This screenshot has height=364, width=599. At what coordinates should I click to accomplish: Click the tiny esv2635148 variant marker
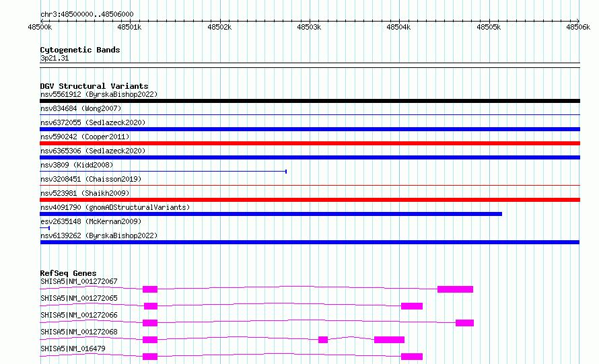(x=44, y=228)
